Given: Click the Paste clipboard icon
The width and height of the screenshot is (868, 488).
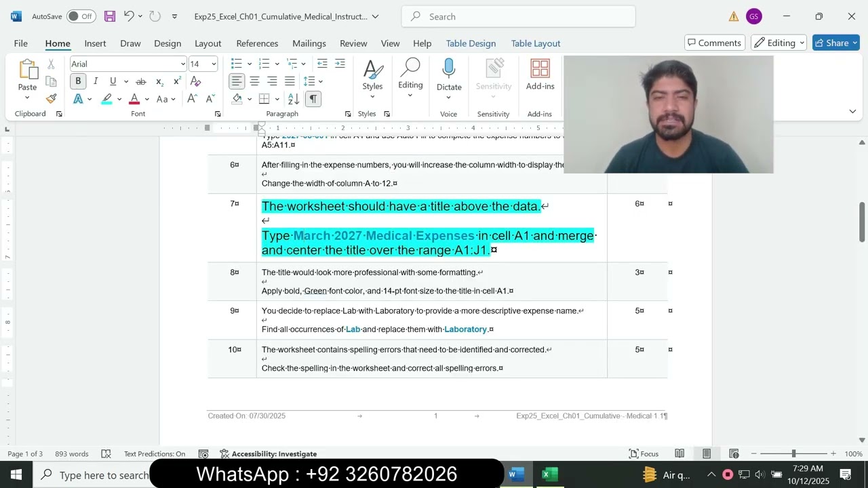Looking at the screenshot, I should (28, 70).
